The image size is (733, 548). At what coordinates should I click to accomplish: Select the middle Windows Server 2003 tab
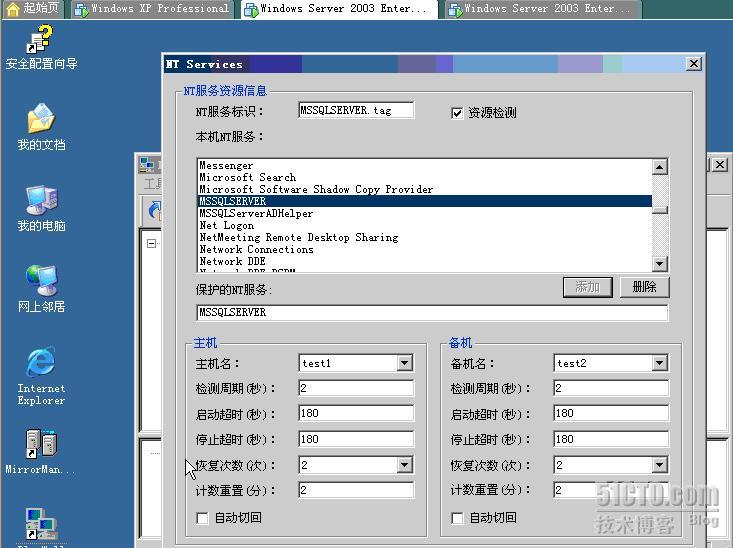click(x=339, y=9)
